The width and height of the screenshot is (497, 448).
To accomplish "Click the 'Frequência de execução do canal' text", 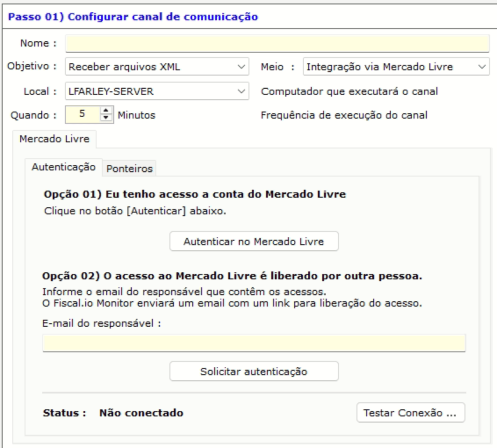I will (344, 115).
